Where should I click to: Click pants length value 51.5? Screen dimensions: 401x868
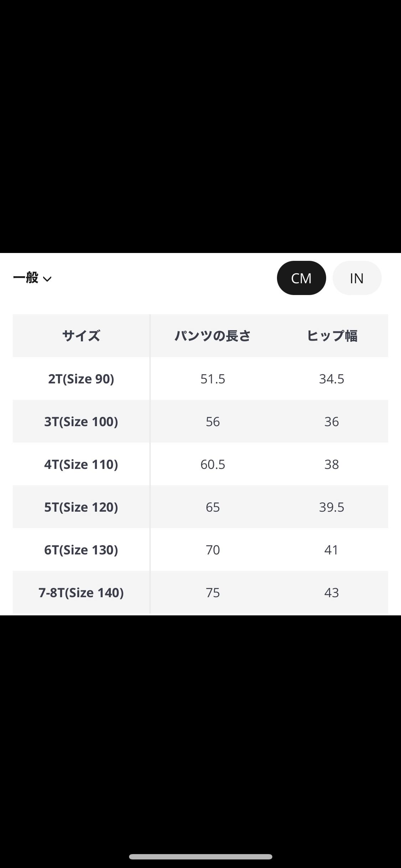click(x=213, y=379)
